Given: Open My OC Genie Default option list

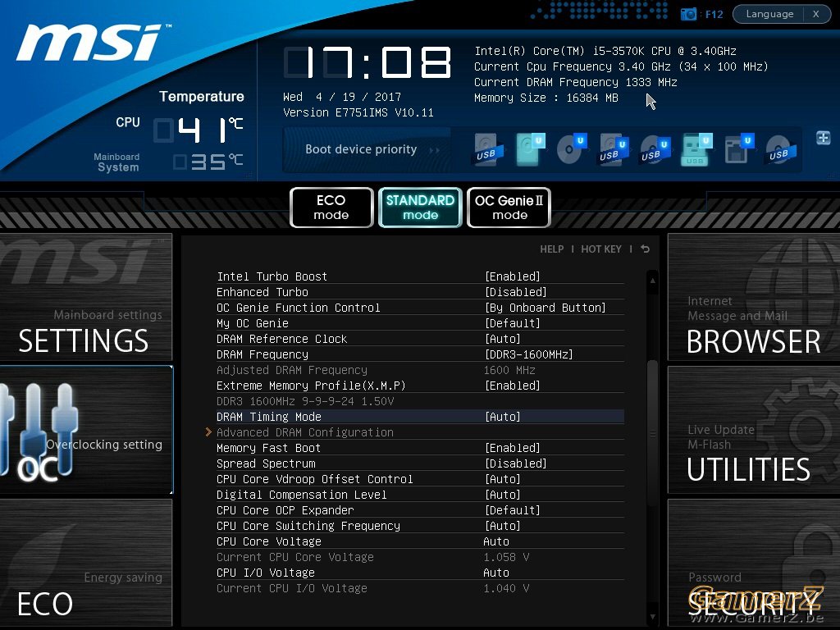Looking at the screenshot, I should [x=512, y=323].
